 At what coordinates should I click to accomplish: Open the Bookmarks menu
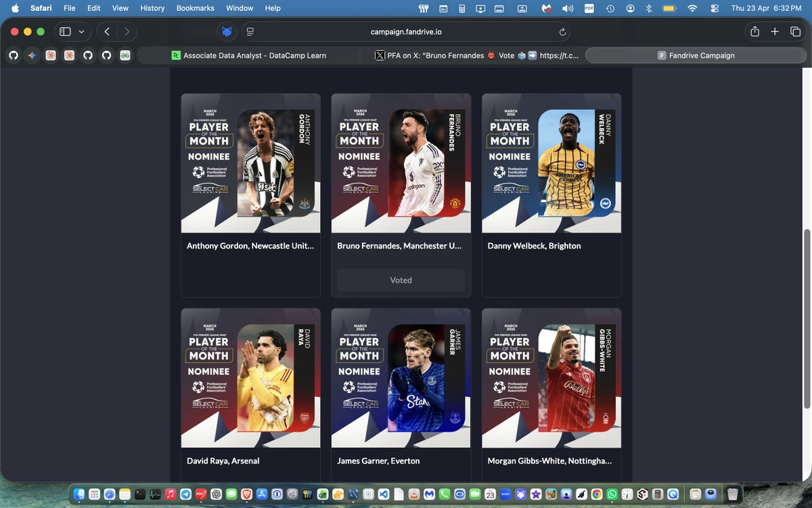pyautogui.click(x=196, y=8)
